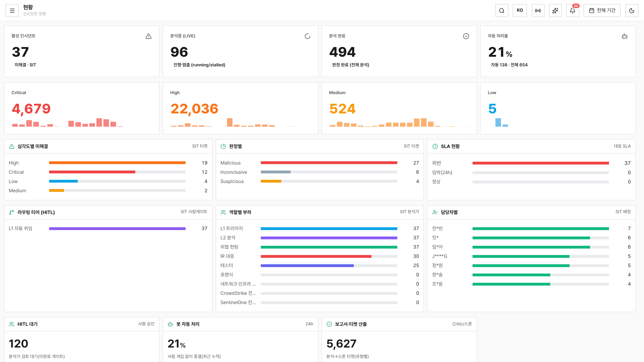Click the clock icon beside SLA 현황

tap(435, 146)
